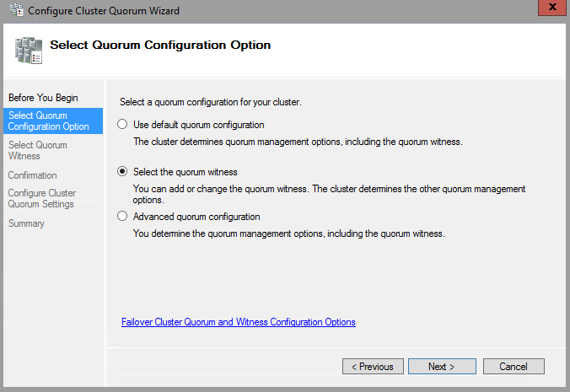
Task: Click the bold Select Quorum Configuration Option page heading
Action: point(160,45)
